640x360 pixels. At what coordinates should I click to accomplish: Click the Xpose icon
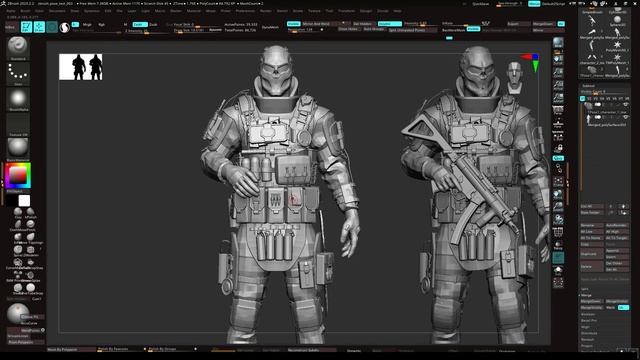click(x=558, y=282)
